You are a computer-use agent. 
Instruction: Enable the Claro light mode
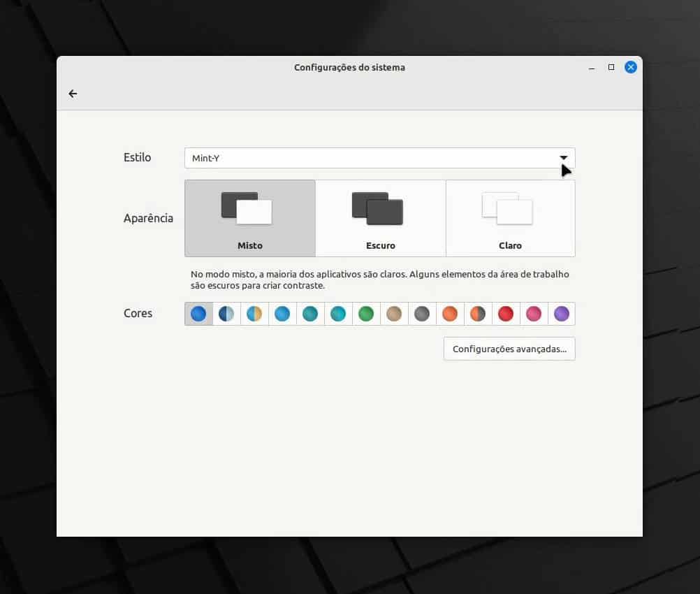coord(510,217)
